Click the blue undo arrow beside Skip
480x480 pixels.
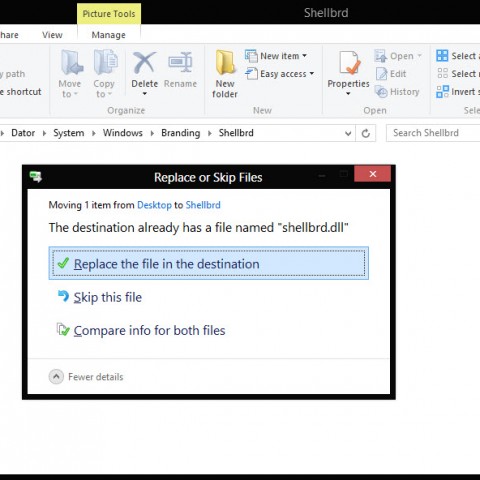coord(63,296)
